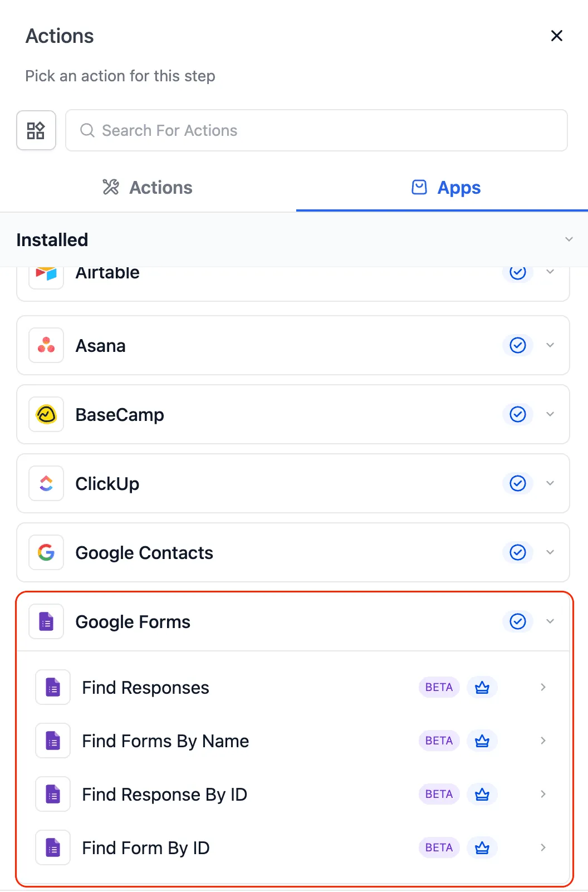588x892 pixels.
Task: Open the category grid icon beside search
Action: coord(36,130)
